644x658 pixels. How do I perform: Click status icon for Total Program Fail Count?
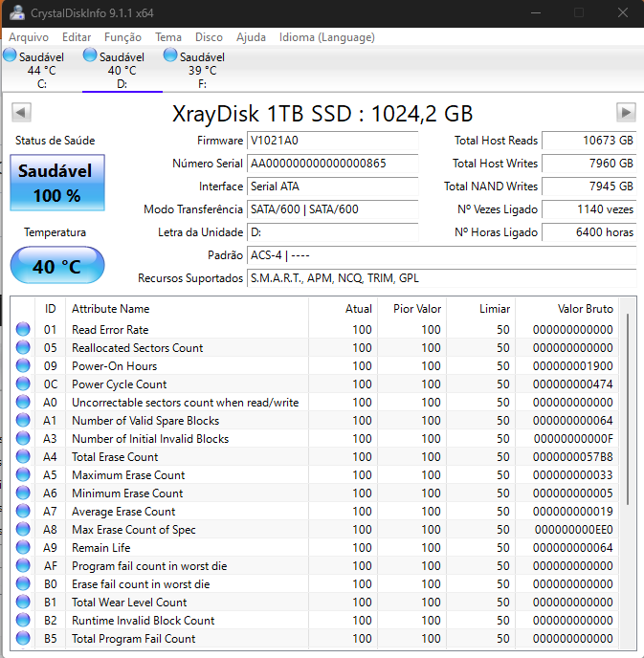(23, 638)
